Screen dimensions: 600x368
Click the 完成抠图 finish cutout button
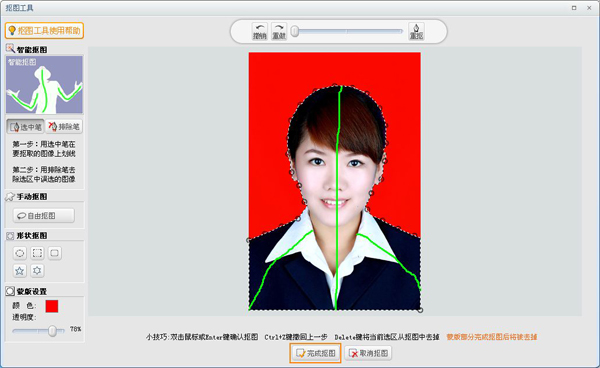pos(316,353)
